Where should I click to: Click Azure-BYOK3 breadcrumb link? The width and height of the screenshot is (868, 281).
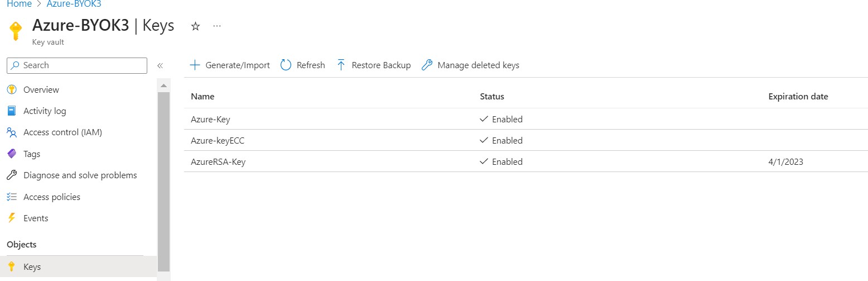coord(74,3)
